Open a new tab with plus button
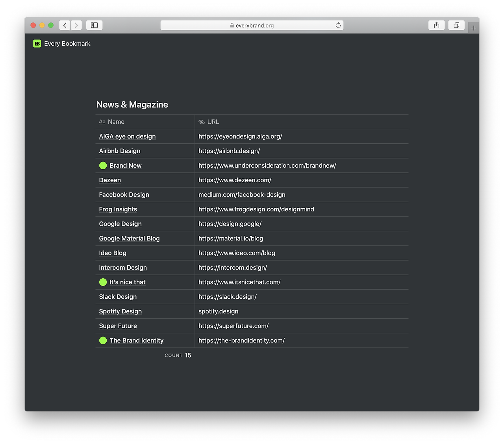Viewport: 504px width, 444px height. click(x=474, y=28)
